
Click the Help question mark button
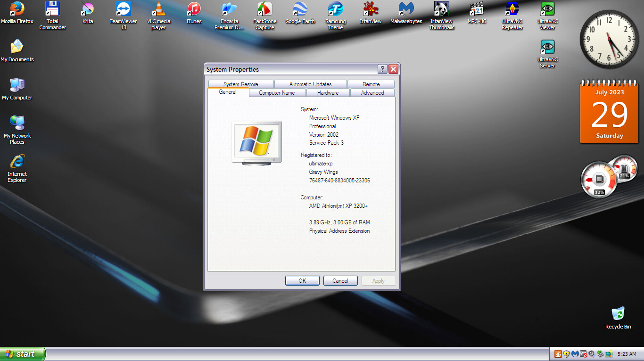(x=382, y=69)
